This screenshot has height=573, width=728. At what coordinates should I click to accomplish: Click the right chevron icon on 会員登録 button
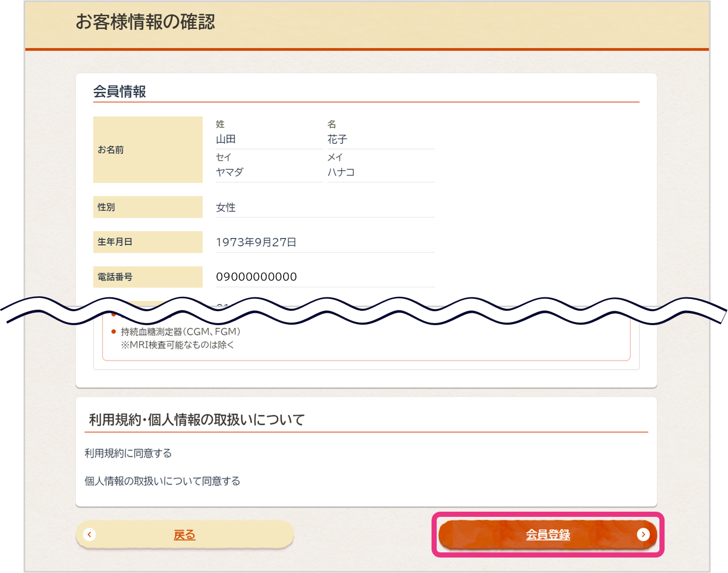pyautogui.click(x=642, y=534)
